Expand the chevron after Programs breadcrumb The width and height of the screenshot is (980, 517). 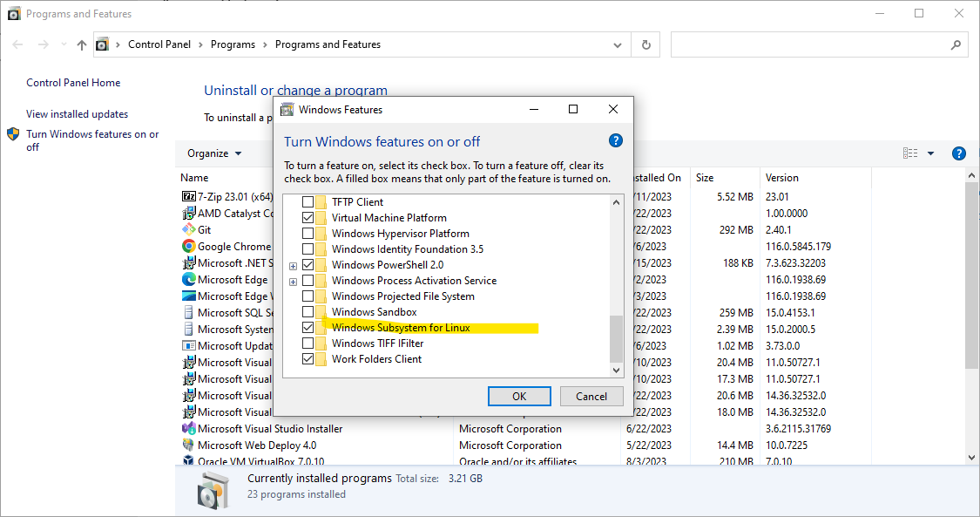[265, 45]
